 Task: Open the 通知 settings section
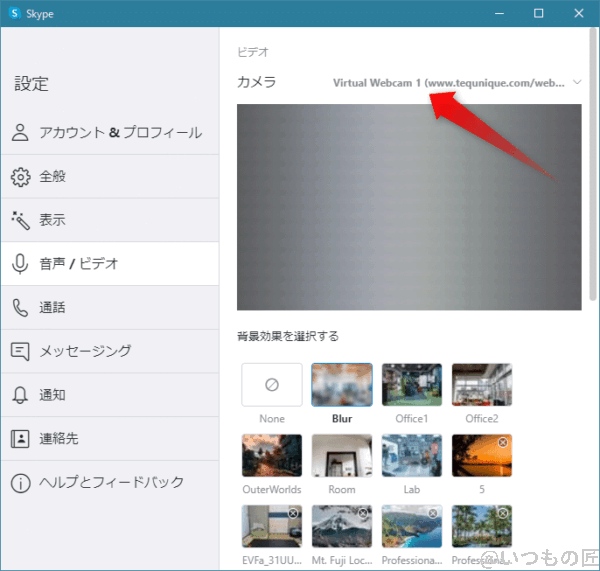click(110, 395)
